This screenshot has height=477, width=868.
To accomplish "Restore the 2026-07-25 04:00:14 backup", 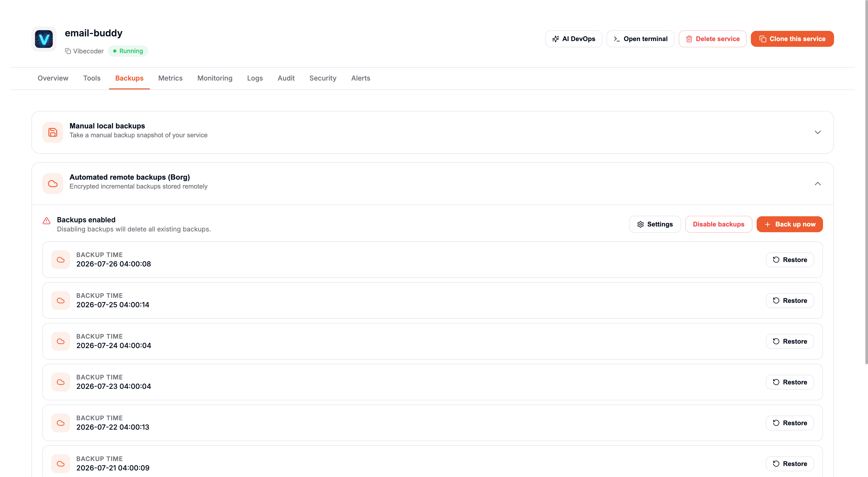I will click(x=790, y=300).
